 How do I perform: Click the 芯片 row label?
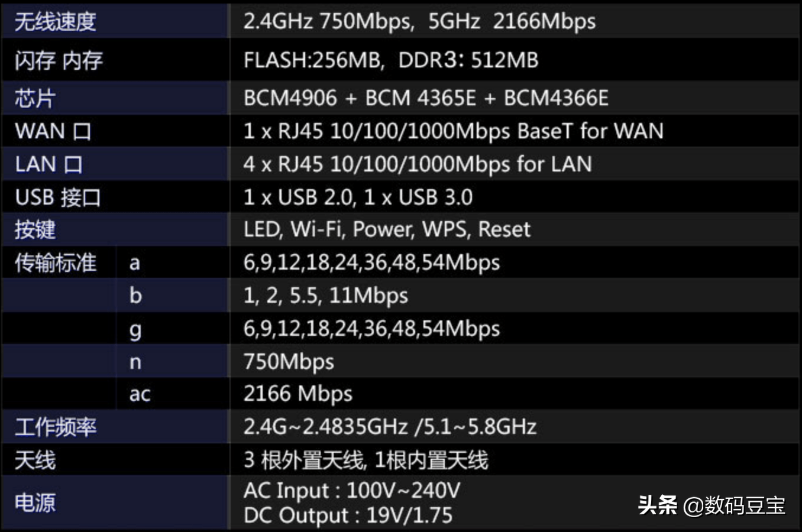[x=35, y=98]
